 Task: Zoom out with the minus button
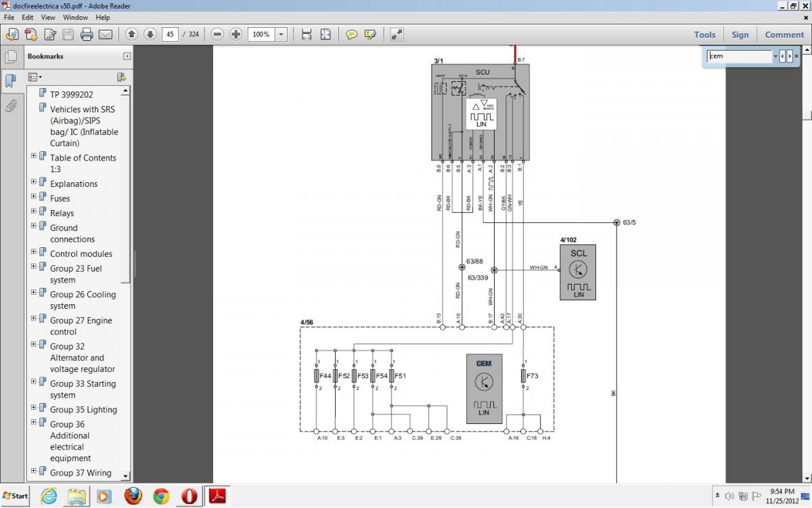click(x=217, y=34)
